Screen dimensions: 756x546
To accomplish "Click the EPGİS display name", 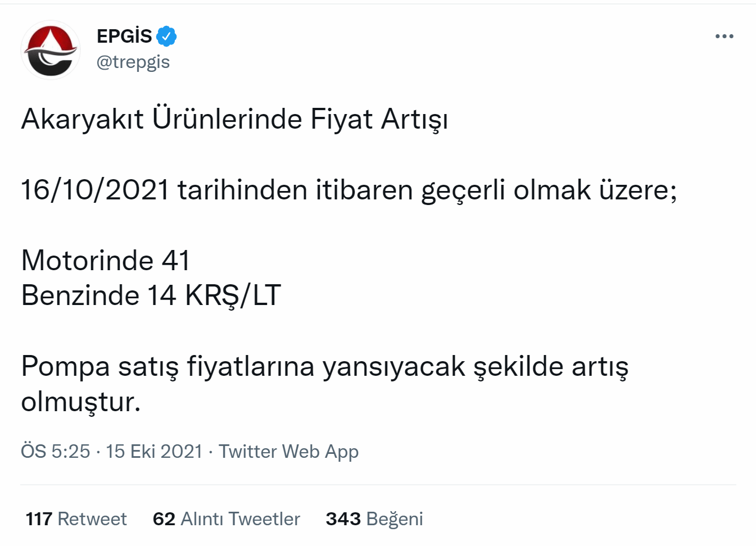I will (124, 37).
